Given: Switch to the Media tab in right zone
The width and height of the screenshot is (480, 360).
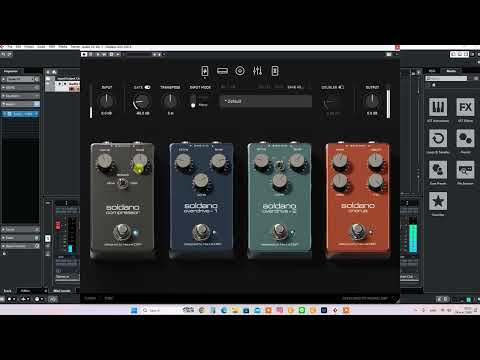Looking at the screenshot, I should tap(451, 71).
